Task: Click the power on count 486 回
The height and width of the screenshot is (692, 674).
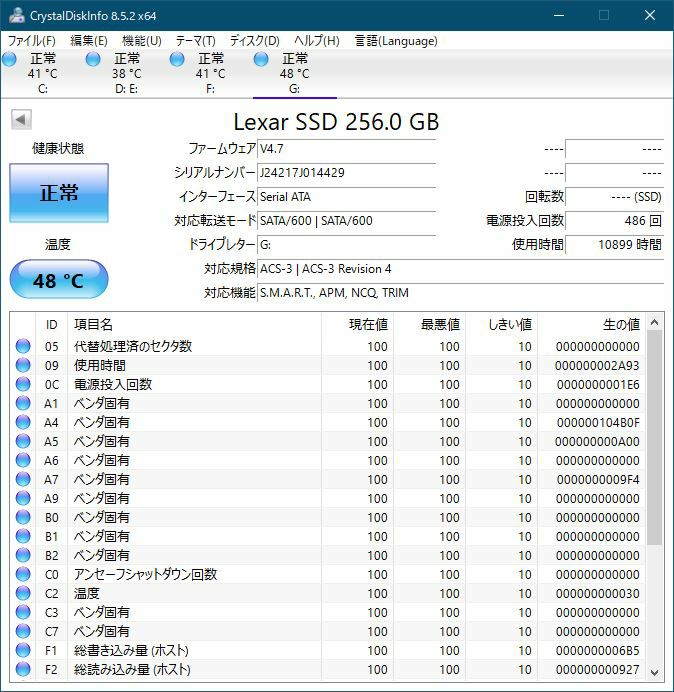Action: [x=614, y=221]
